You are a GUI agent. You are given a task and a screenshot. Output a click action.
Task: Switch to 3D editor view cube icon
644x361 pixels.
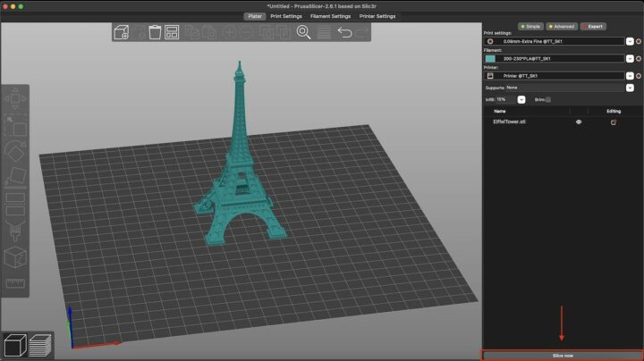coord(14,345)
